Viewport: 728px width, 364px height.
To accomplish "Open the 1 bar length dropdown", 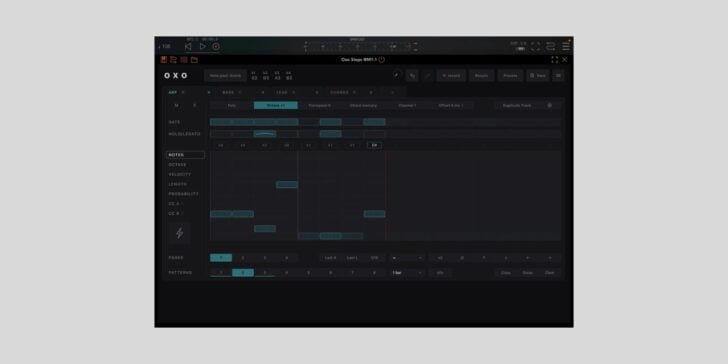I will click(407, 273).
